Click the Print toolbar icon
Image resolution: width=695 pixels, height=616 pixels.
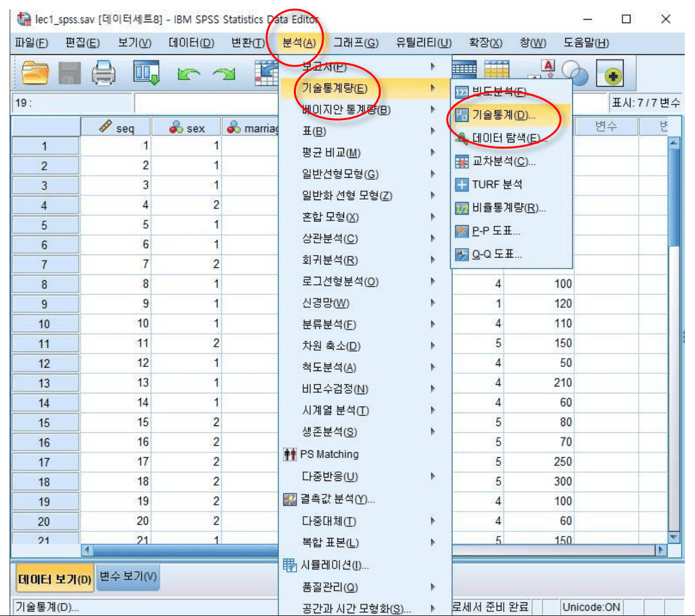(103, 72)
